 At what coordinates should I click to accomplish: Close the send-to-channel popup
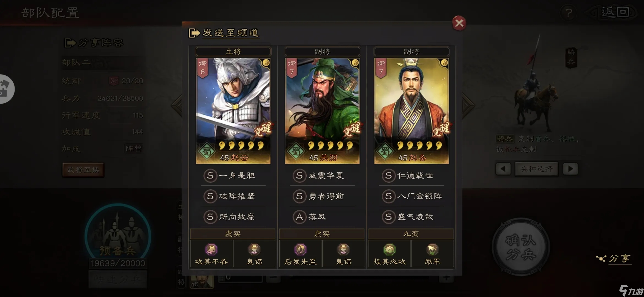[459, 23]
